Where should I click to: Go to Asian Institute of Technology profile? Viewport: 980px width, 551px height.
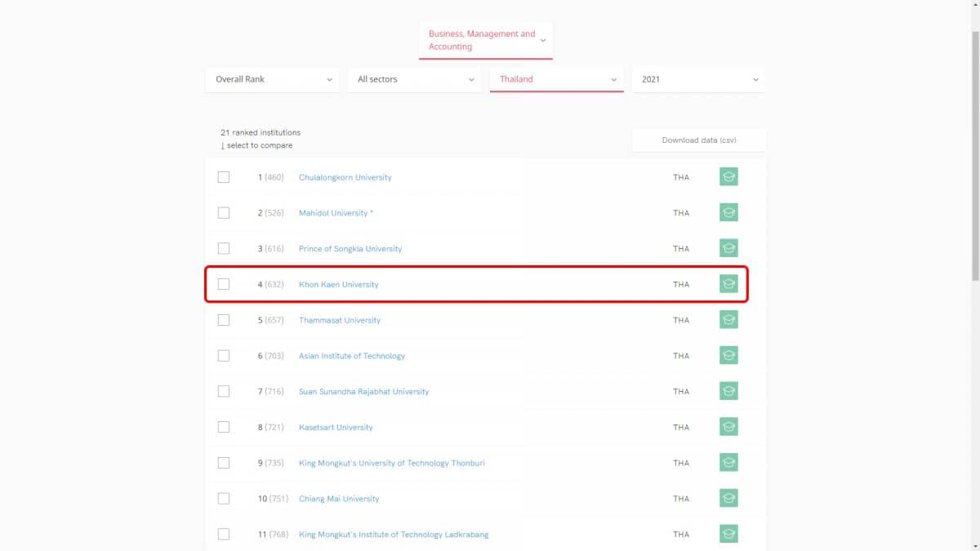pos(352,356)
